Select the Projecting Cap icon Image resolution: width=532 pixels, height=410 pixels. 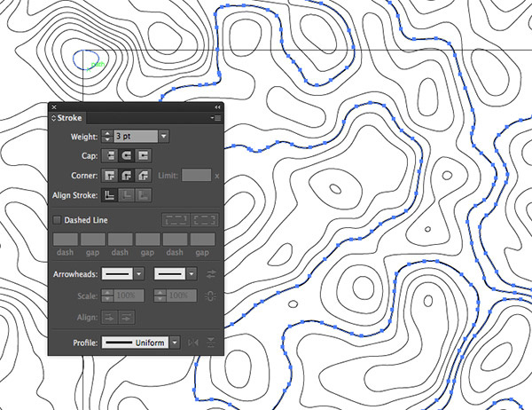pyautogui.click(x=143, y=155)
